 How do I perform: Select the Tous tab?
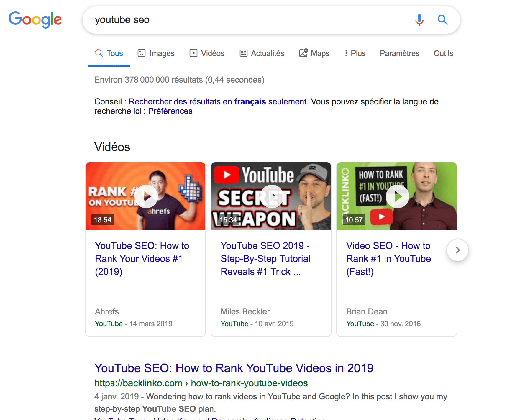click(x=109, y=53)
